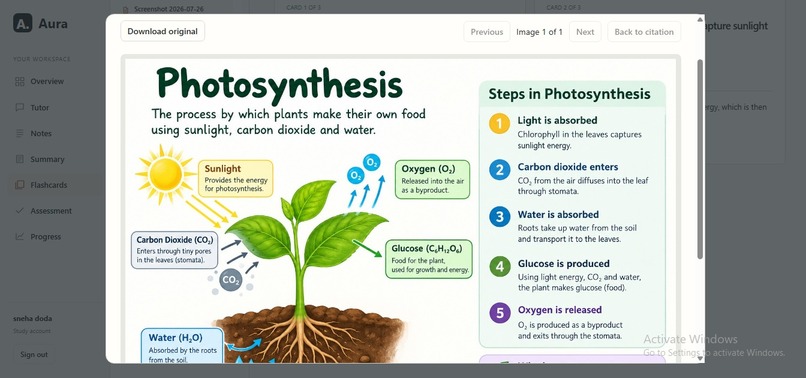Click the 'Aura' app name text
The height and width of the screenshot is (378, 806).
(52, 24)
